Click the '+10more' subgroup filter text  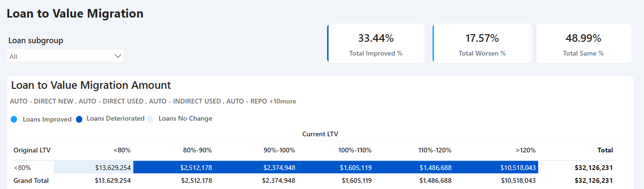(x=283, y=101)
